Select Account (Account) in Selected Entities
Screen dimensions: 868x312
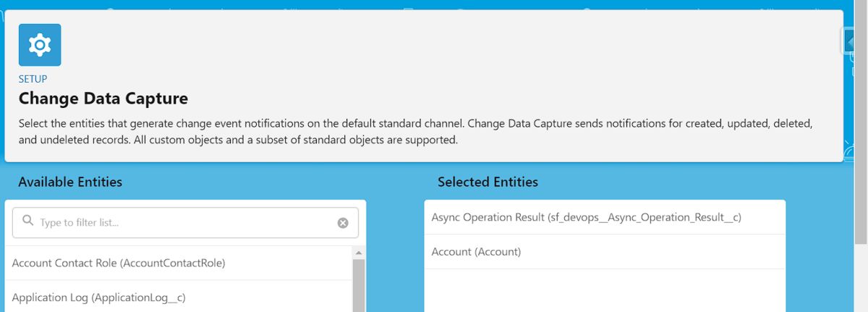pyautogui.click(x=476, y=252)
